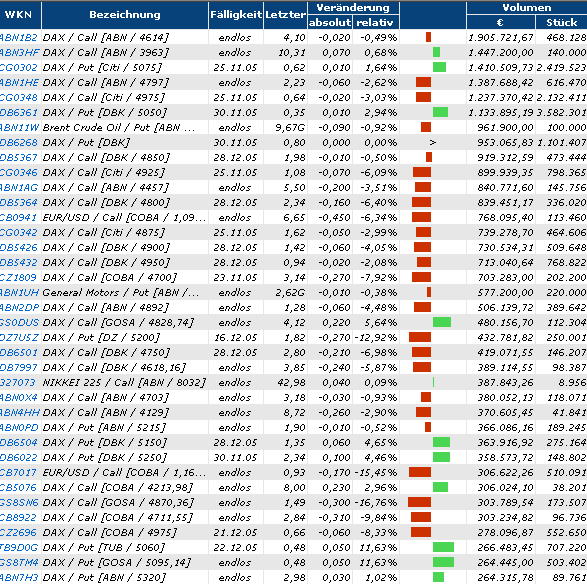The width and height of the screenshot is (587, 584).
Task: Open WKN link GS8SN6
Action: [x=19, y=502]
